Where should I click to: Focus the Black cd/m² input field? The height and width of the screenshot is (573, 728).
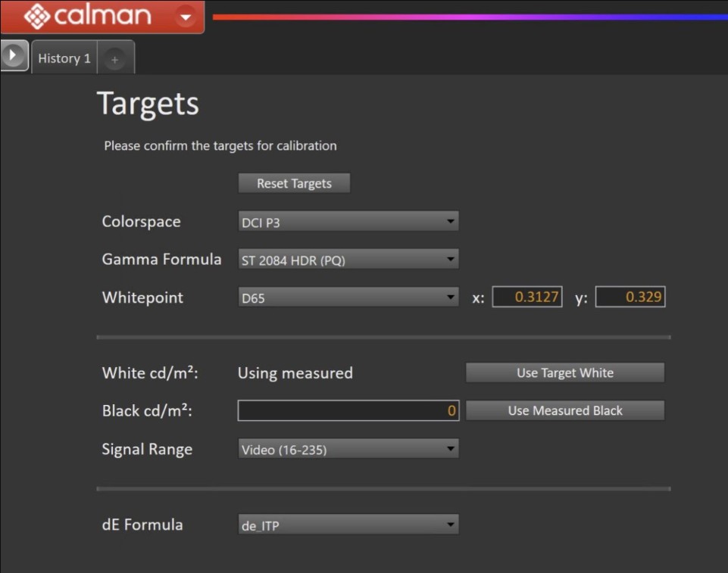[348, 410]
